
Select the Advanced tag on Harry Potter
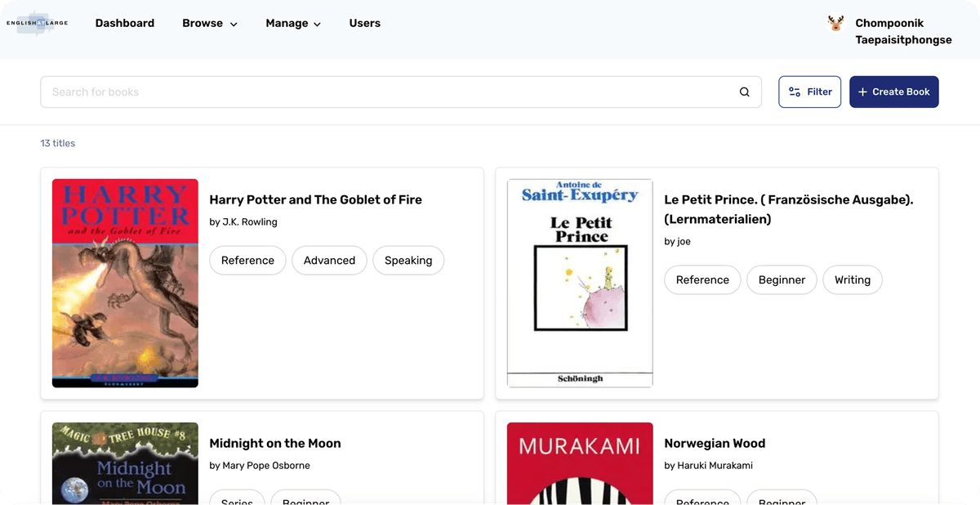[329, 261]
